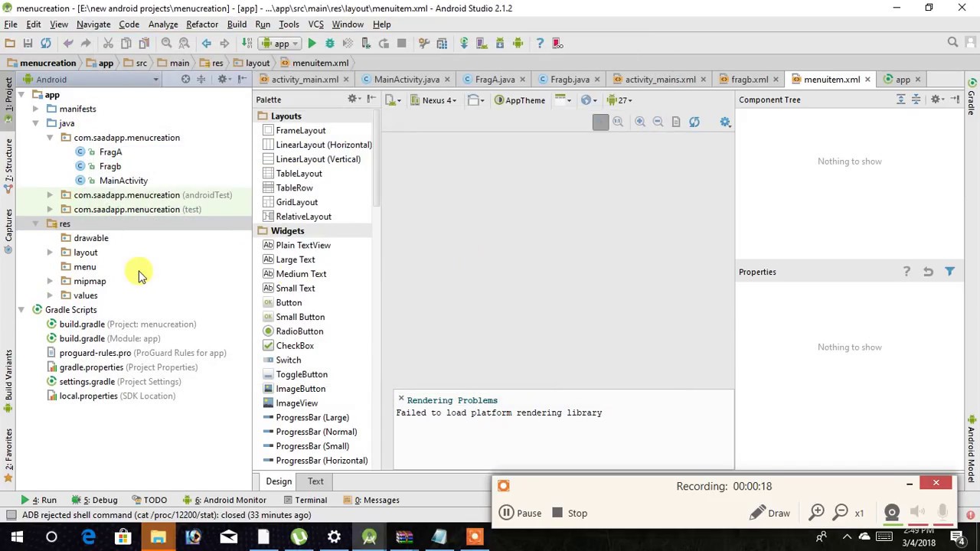This screenshot has height=551, width=980.
Task: Click the Find magnifier icon in toolbar
Action: point(166,43)
